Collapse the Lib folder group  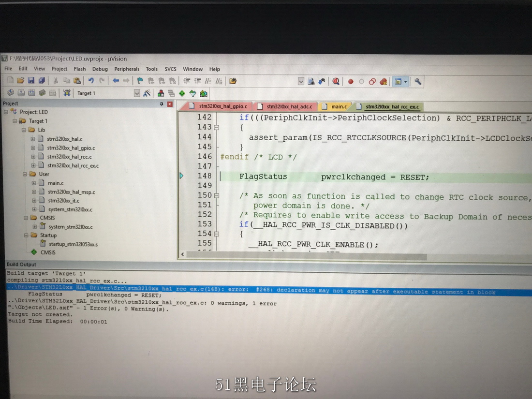24,130
